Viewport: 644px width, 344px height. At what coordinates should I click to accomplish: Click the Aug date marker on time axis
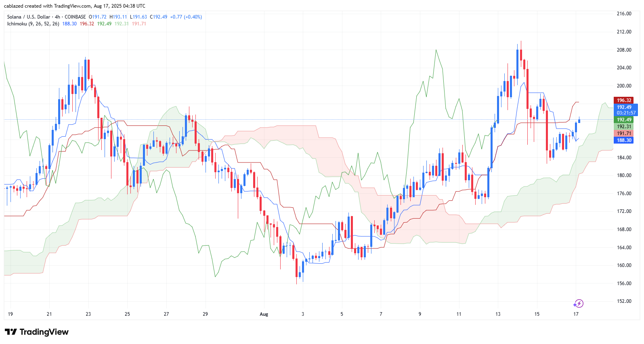[264, 314]
